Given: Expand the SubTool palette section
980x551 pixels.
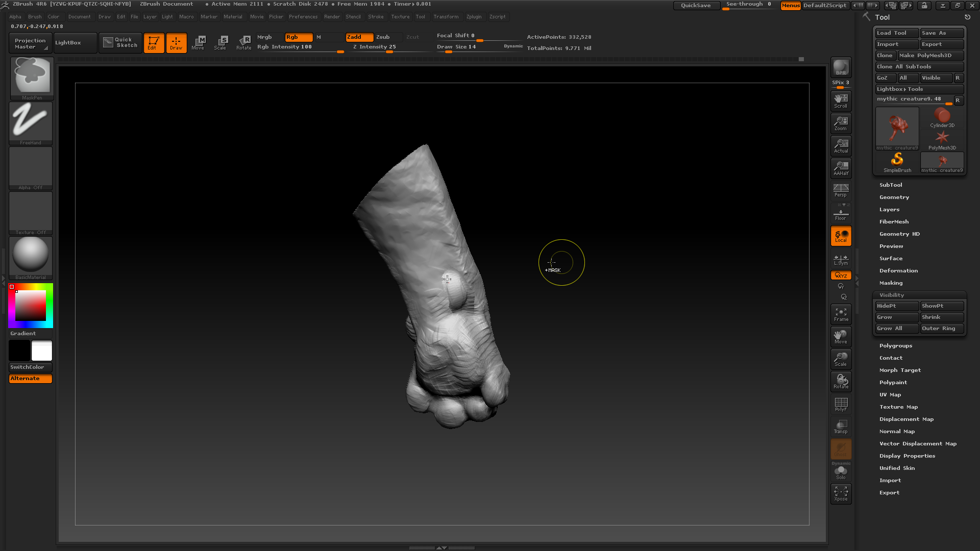Looking at the screenshot, I should (x=891, y=185).
